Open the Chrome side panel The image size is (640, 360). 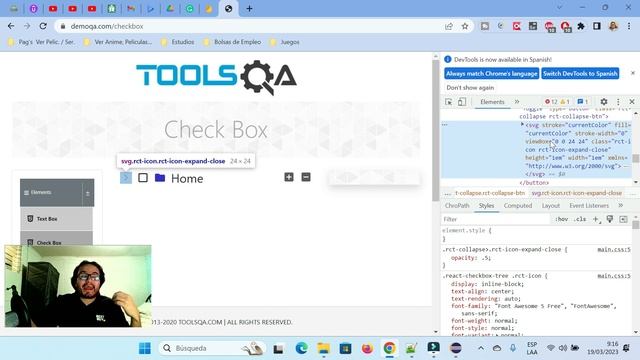tap(597, 26)
